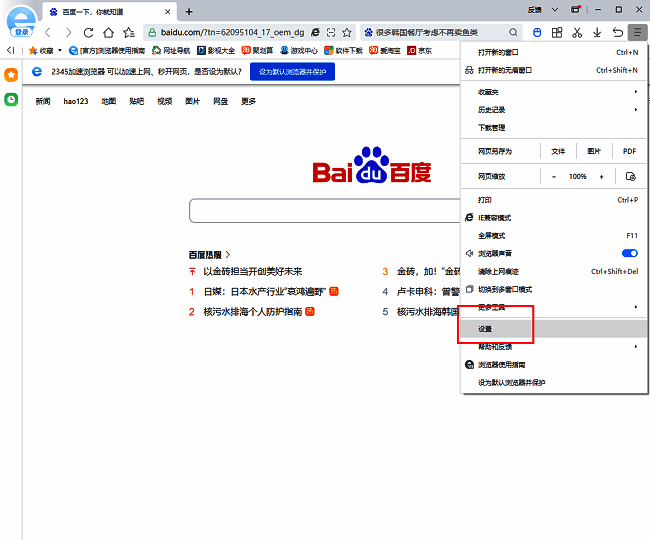
Task: Click the orange star sidebar icon
Action: point(11,75)
